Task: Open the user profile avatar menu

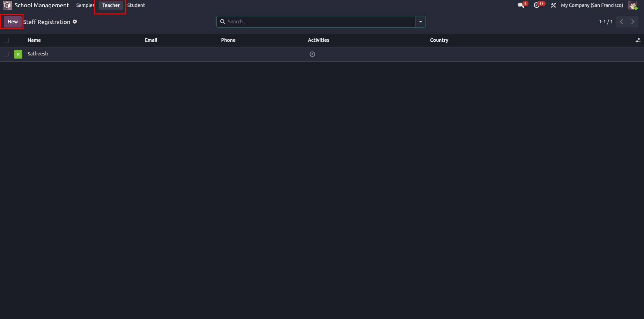Action: [632, 5]
